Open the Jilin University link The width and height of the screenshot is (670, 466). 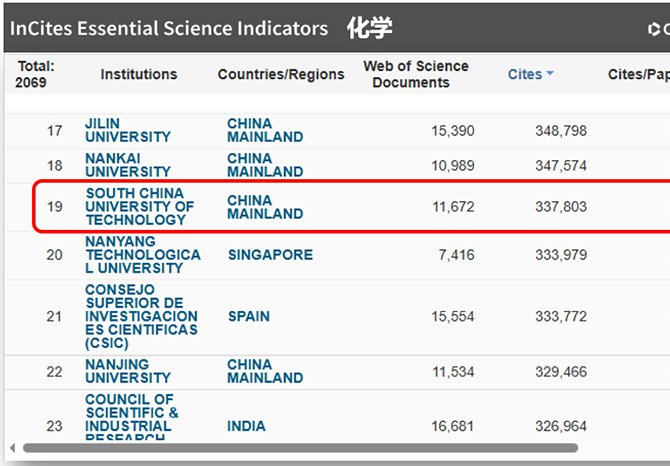(x=128, y=130)
